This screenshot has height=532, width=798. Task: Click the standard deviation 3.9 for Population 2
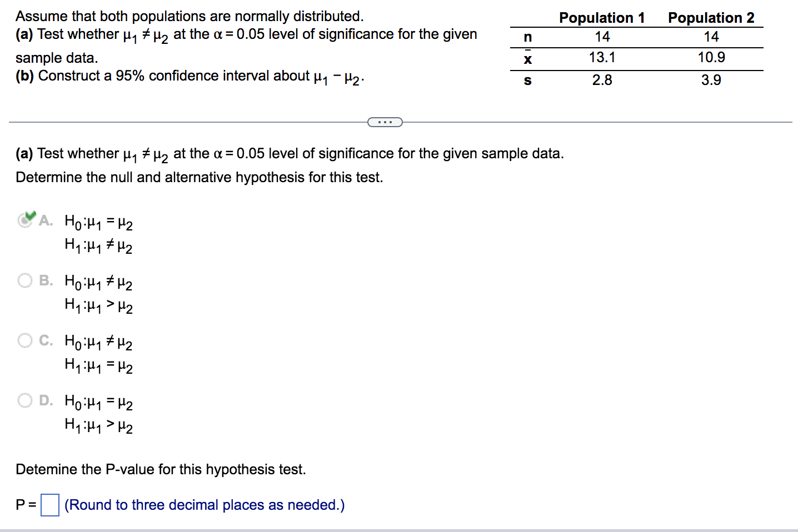(x=710, y=80)
